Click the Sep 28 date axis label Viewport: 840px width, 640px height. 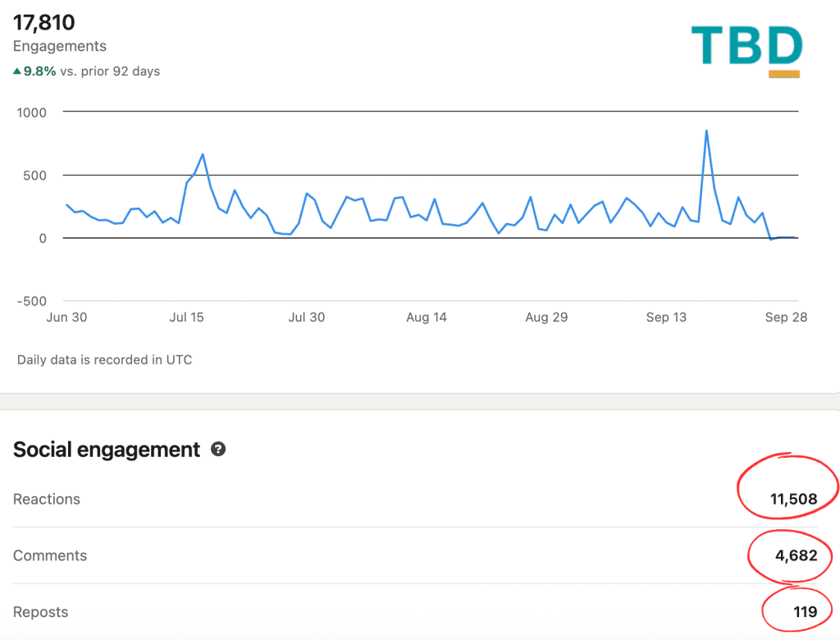[787, 318]
